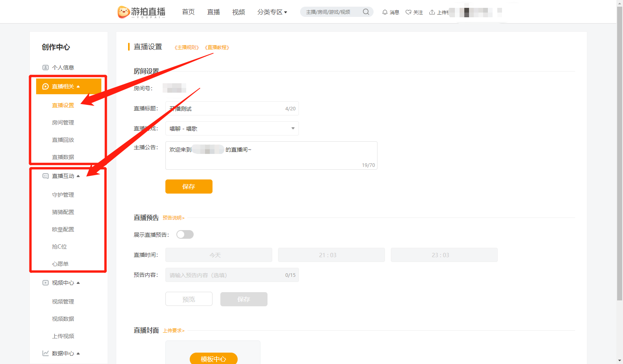Click the 关注 heart icon
This screenshot has height=364, width=623.
click(x=409, y=12)
